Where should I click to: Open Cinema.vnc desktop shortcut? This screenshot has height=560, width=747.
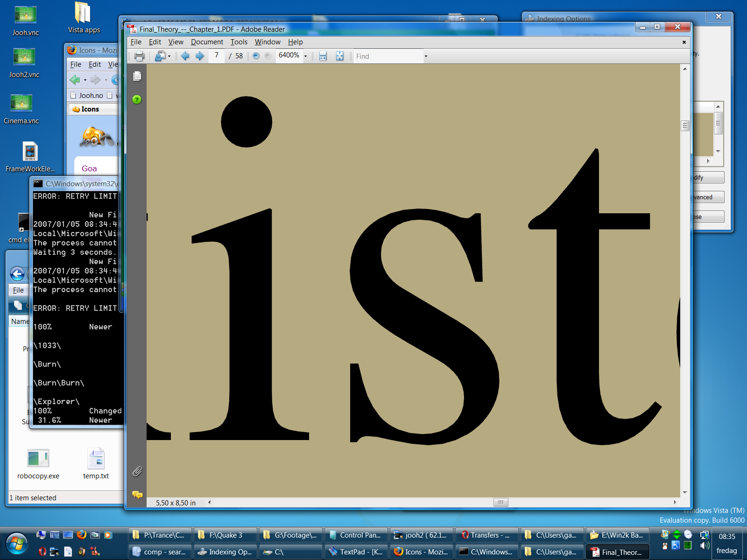click(21, 109)
